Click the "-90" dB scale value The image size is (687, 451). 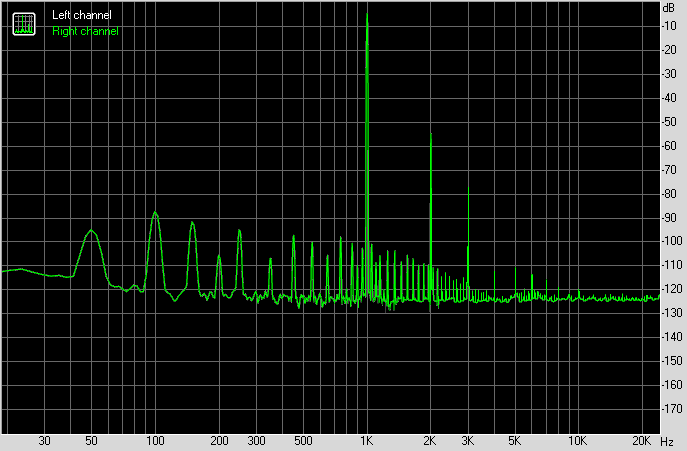[x=669, y=217]
